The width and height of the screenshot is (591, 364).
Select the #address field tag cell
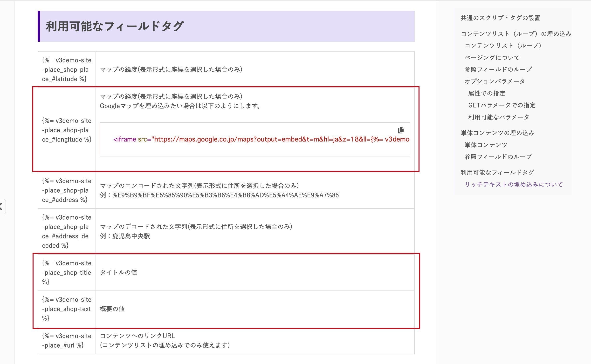pyautogui.click(x=67, y=190)
